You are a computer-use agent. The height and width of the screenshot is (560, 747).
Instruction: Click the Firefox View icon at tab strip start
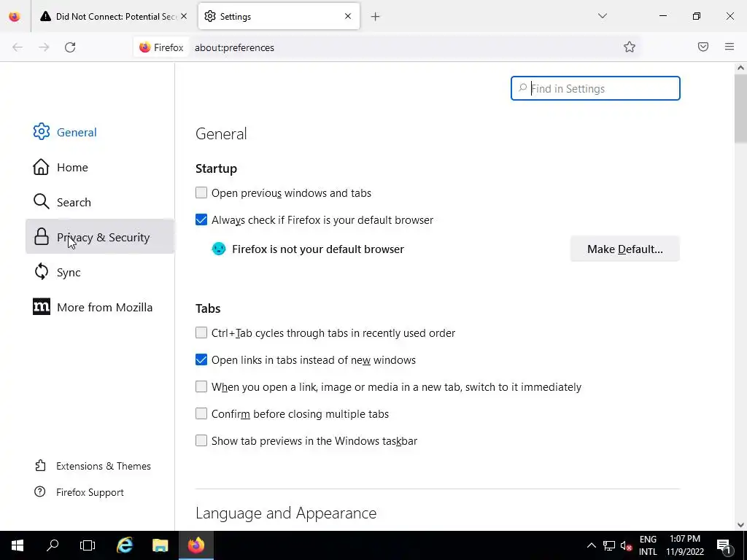click(15, 17)
